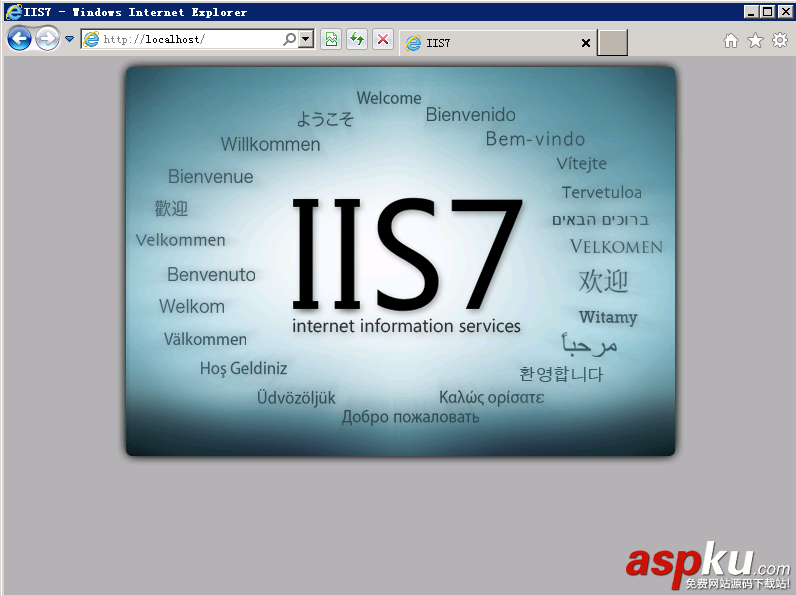Close the Internet Explorer window
This screenshot has height=596, width=796.
tap(785, 12)
